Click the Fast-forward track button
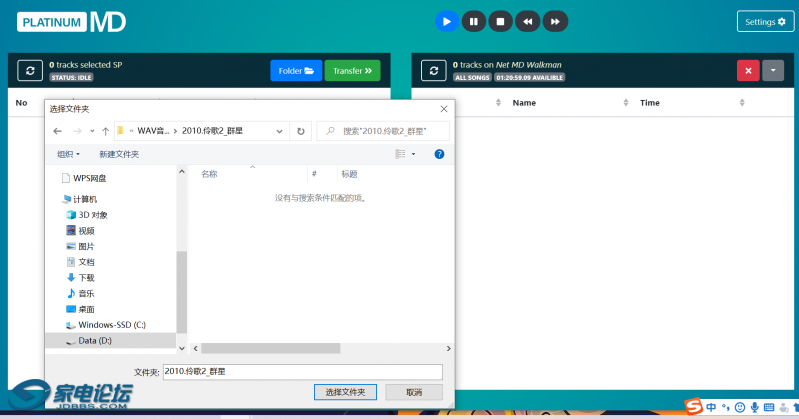This screenshot has height=419, width=799. (555, 21)
